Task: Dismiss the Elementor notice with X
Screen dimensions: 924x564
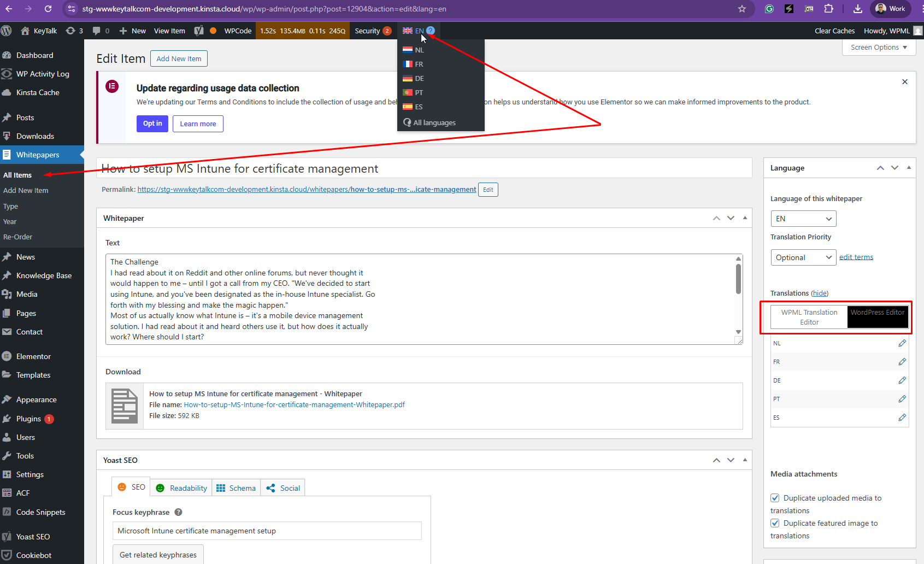Action: pos(905,81)
